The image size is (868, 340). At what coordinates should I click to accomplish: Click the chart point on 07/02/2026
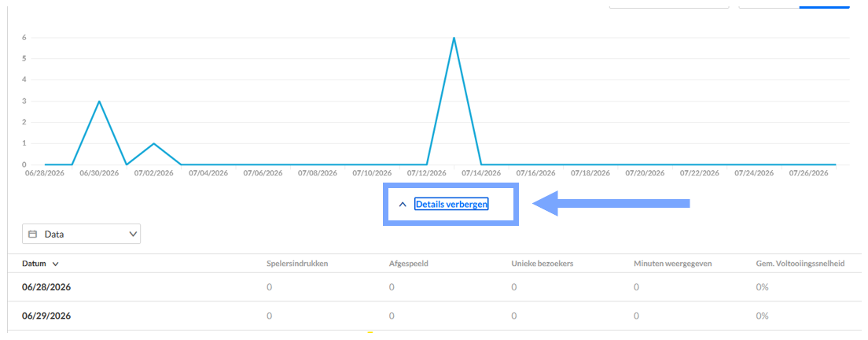tap(154, 143)
